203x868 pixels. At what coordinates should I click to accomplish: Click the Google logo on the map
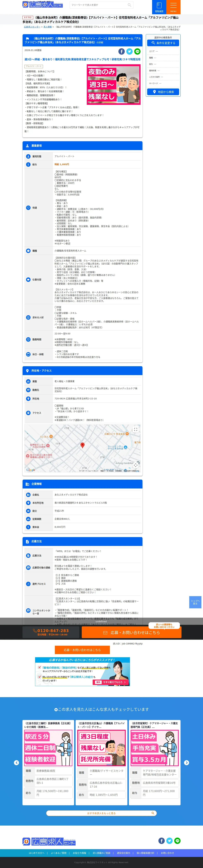click(31, 470)
